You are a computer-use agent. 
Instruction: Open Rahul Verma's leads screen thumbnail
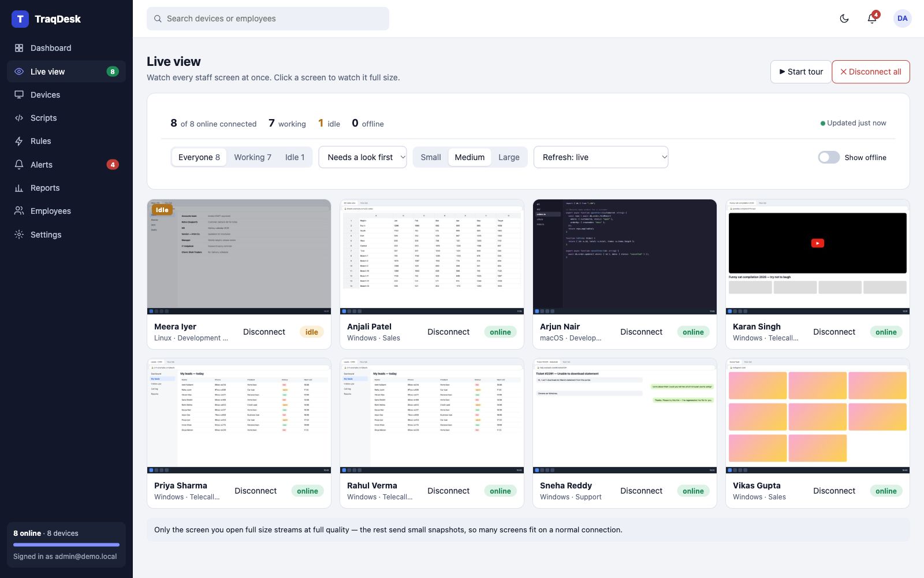point(432,416)
